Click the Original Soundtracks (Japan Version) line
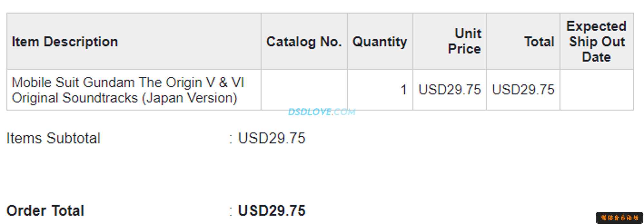Viewport: 644px width, 224px height. [125, 98]
